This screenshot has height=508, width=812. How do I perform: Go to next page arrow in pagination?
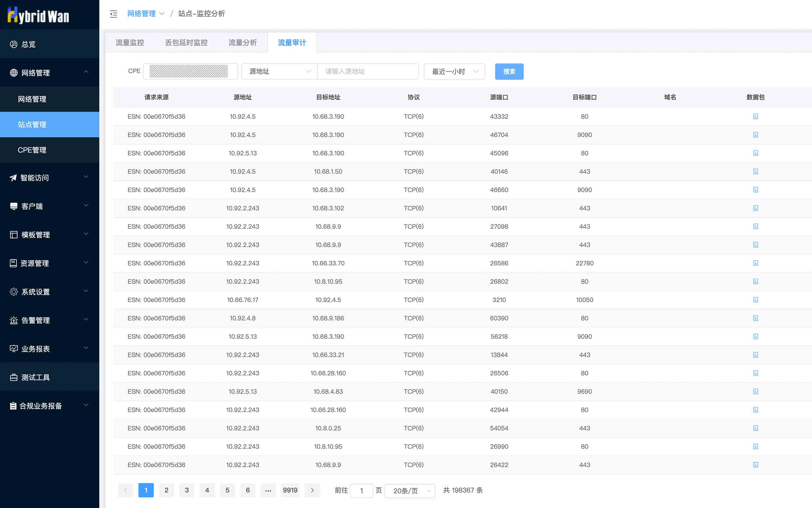point(312,490)
